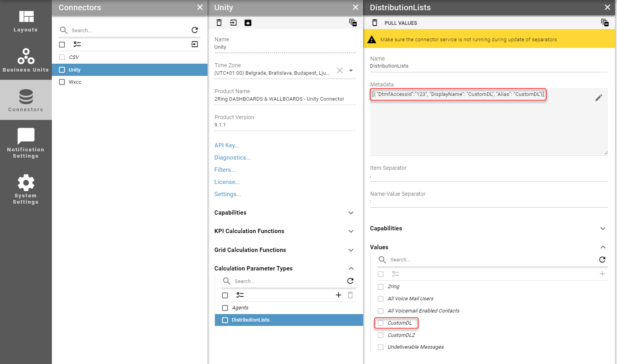This screenshot has height=364, width=617.
Task: Collapse the Values section
Action: pos(603,247)
